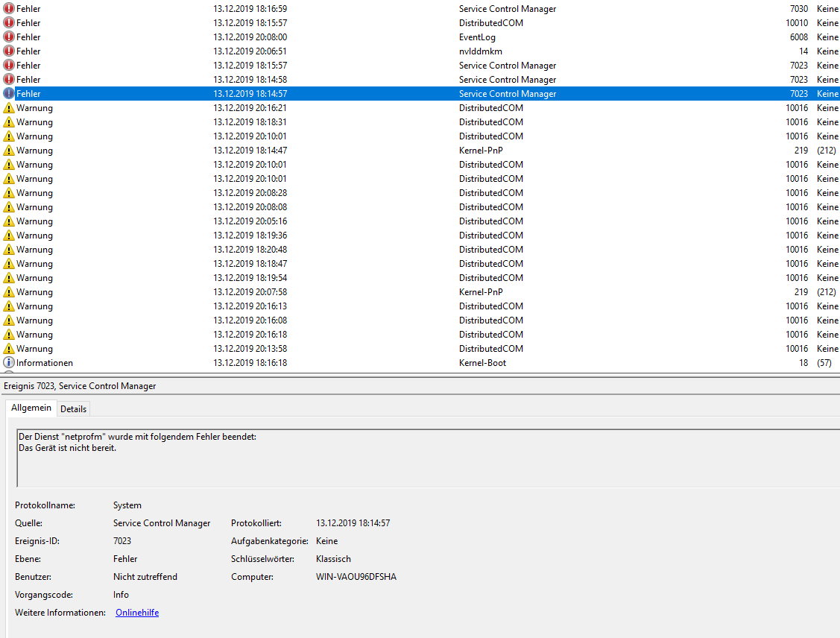Click the Schlüsselwörter value 'Klassisch'
This screenshot has height=638, width=840.
click(333, 559)
